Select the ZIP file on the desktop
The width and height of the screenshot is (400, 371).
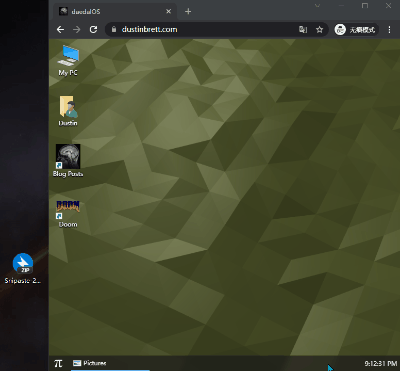click(x=23, y=269)
